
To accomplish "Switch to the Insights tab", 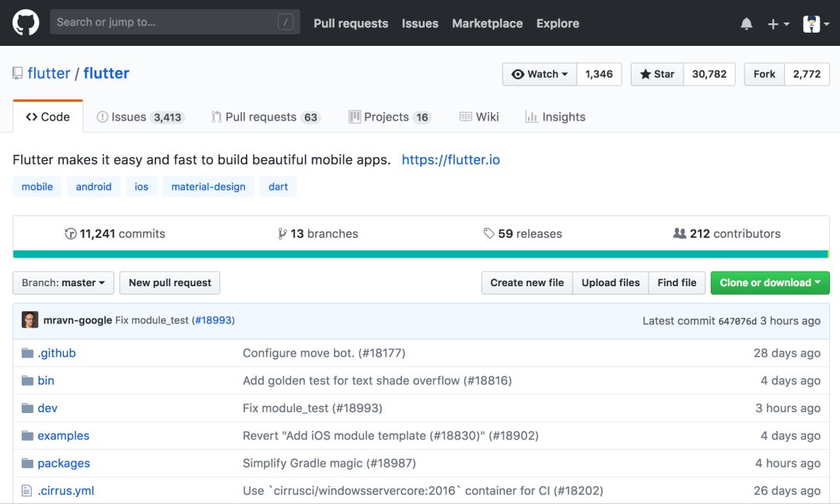I will point(555,117).
